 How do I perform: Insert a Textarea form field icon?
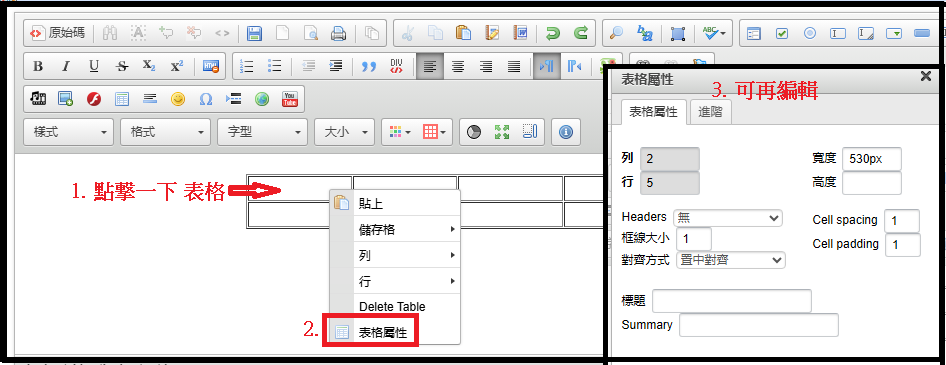(x=866, y=33)
